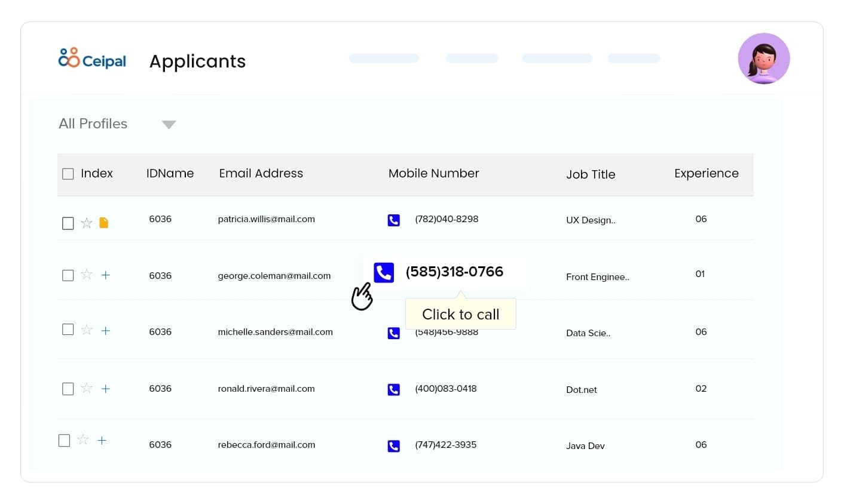Check the box for george.coleman row
The height and width of the screenshot is (504, 844).
pos(68,275)
